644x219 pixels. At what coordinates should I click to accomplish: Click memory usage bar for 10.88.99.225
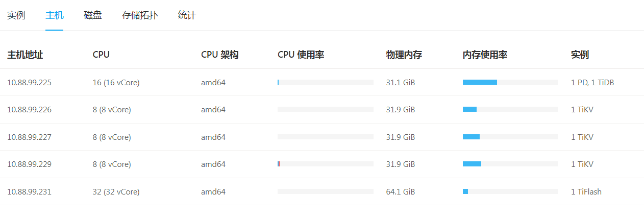[510, 82]
